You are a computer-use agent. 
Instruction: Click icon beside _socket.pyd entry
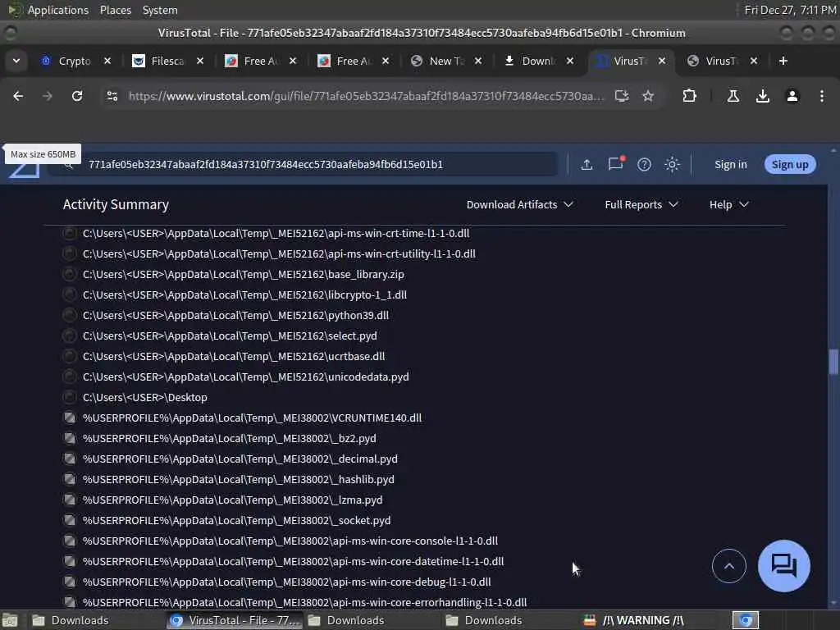click(x=69, y=520)
